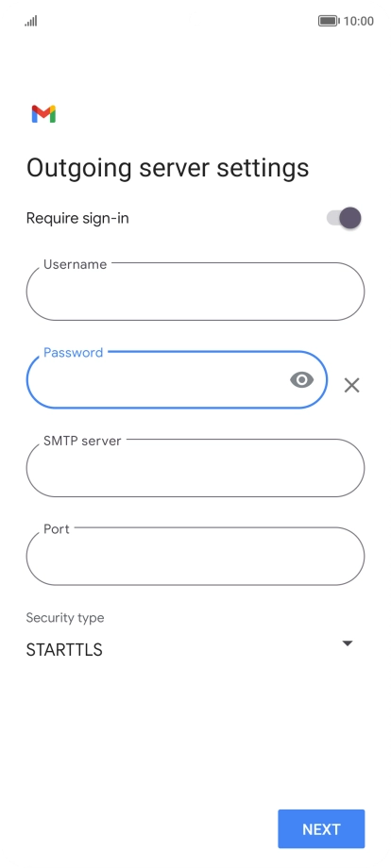Tap the signal strength icon
The width and height of the screenshot is (391, 868).
click(31, 21)
